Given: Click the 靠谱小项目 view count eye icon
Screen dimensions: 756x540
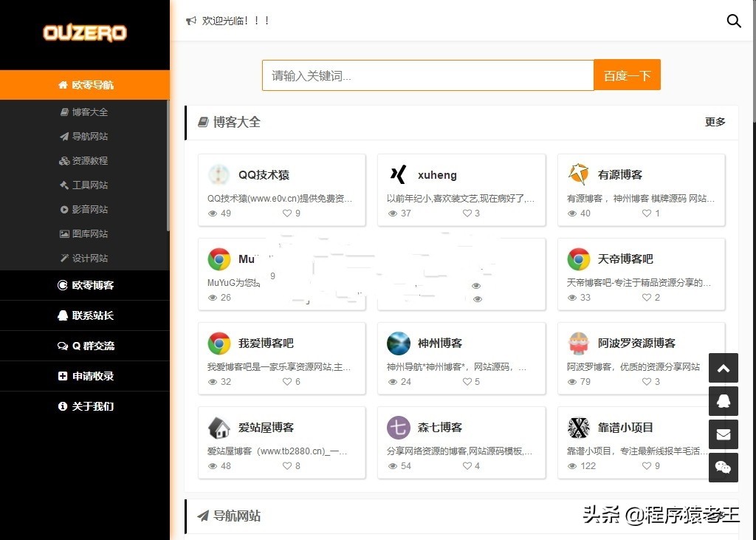Looking at the screenshot, I should pos(572,466).
